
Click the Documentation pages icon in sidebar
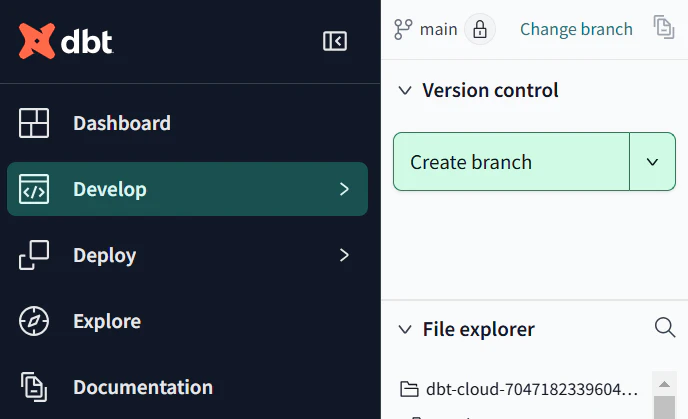click(34, 387)
